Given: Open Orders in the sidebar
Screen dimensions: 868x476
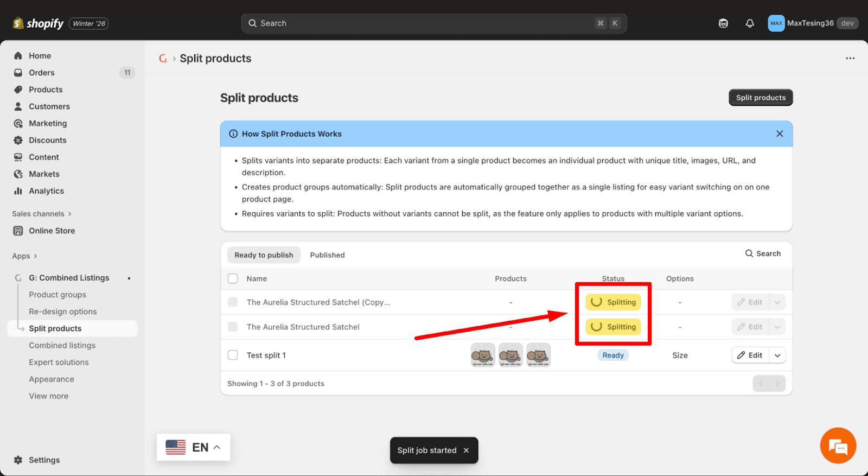Looking at the screenshot, I should 42,73.
